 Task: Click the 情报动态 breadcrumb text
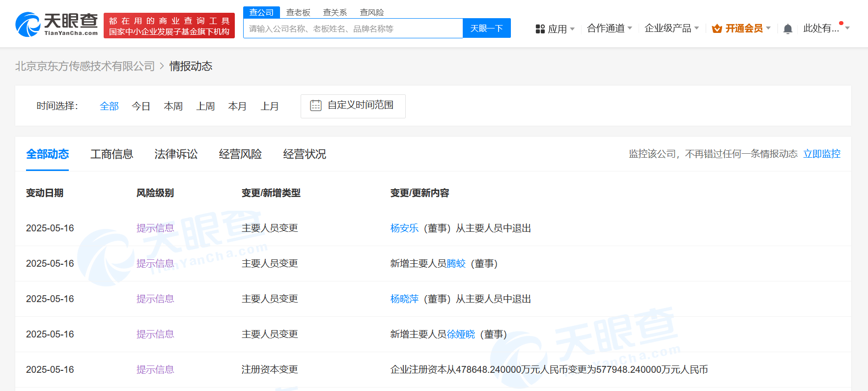click(x=191, y=66)
